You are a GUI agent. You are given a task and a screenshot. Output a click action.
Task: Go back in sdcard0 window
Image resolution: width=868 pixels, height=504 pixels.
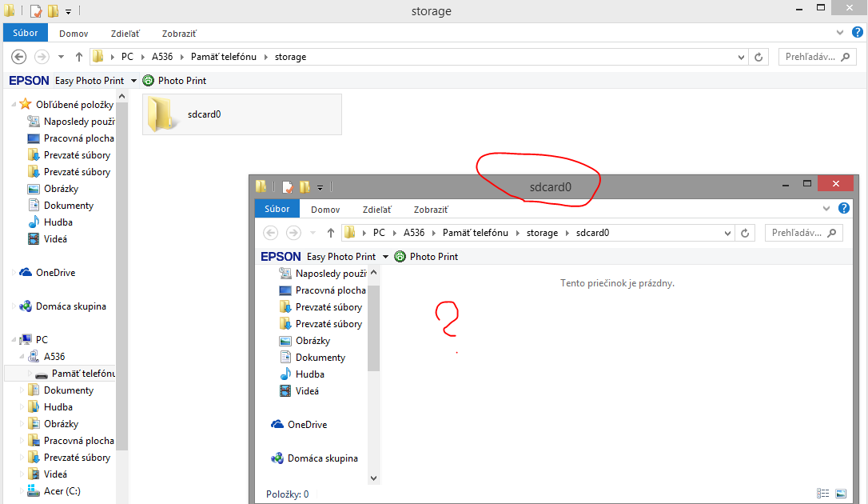click(x=271, y=233)
